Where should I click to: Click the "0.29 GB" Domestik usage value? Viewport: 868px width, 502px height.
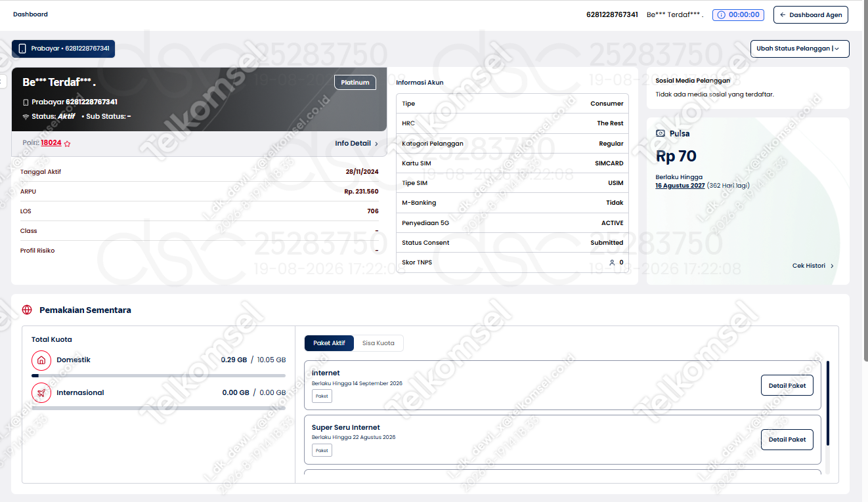pos(235,360)
